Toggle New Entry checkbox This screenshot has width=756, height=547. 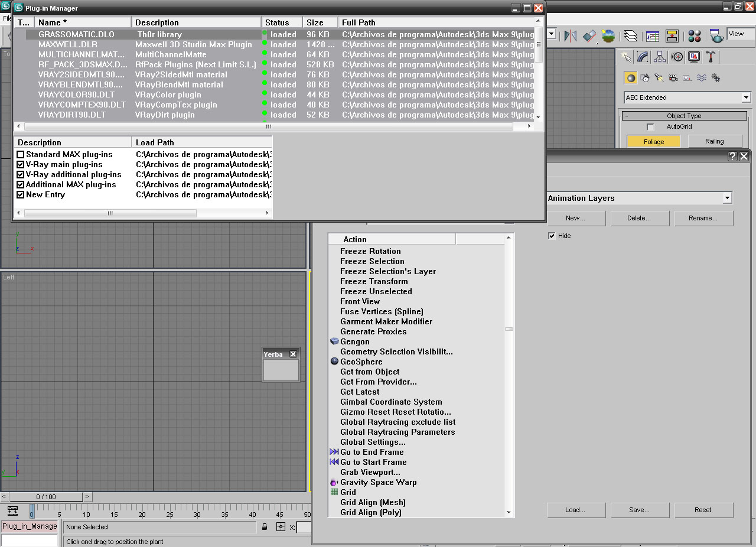pyautogui.click(x=21, y=195)
